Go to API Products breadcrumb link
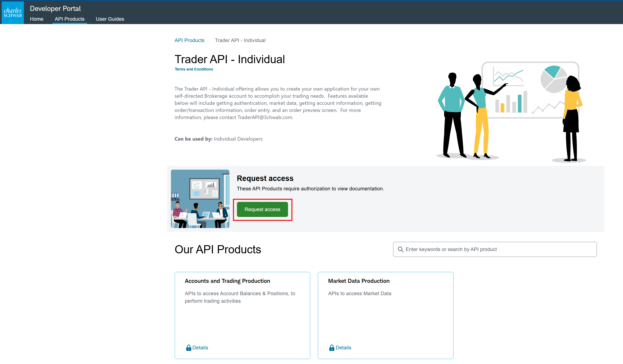 pos(189,40)
